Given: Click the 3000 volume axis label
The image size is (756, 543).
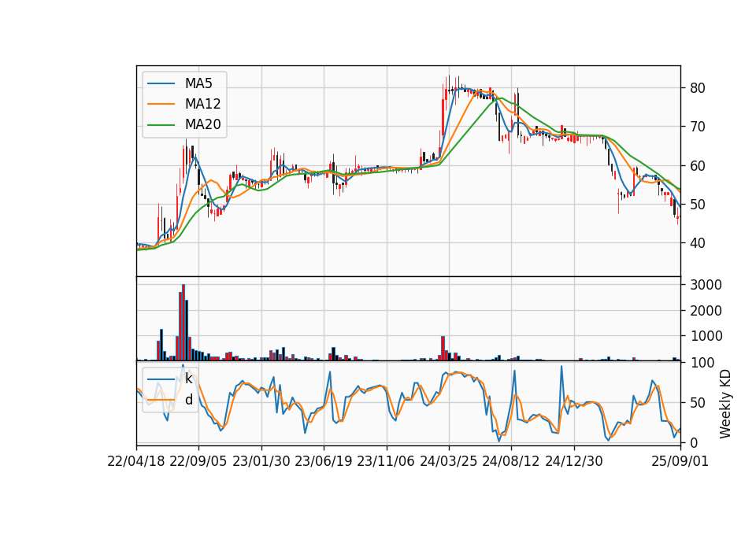Looking at the screenshot, I should coord(706,285).
